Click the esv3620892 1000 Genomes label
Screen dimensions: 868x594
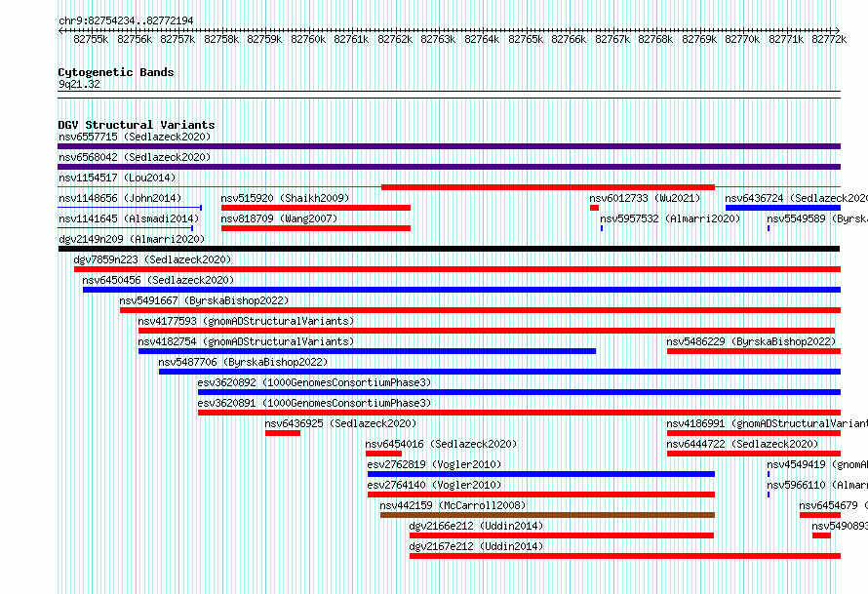314,382
